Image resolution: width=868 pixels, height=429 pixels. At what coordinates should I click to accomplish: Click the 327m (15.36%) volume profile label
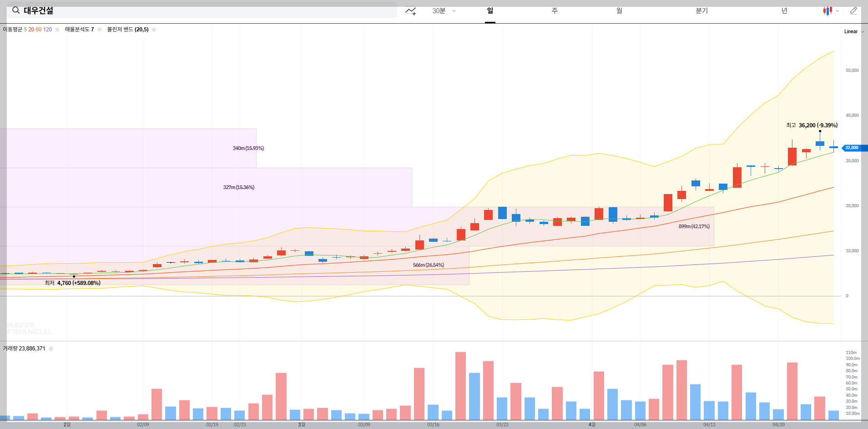pyautogui.click(x=239, y=187)
